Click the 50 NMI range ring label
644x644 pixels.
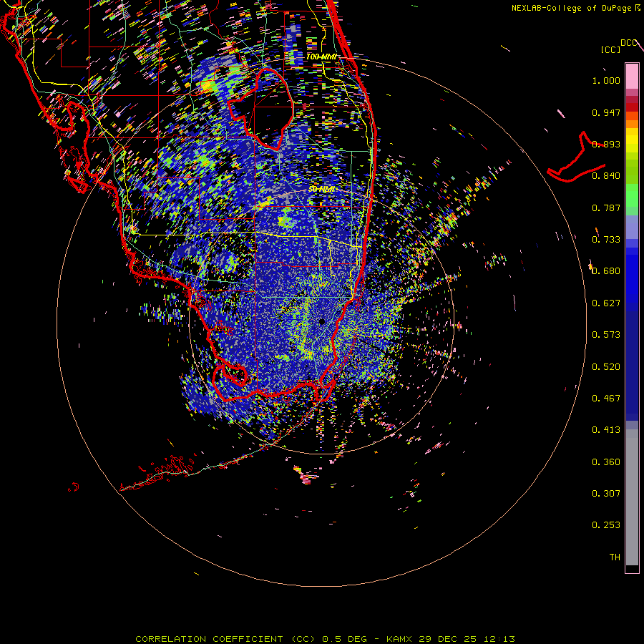click(x=321, y=189)
